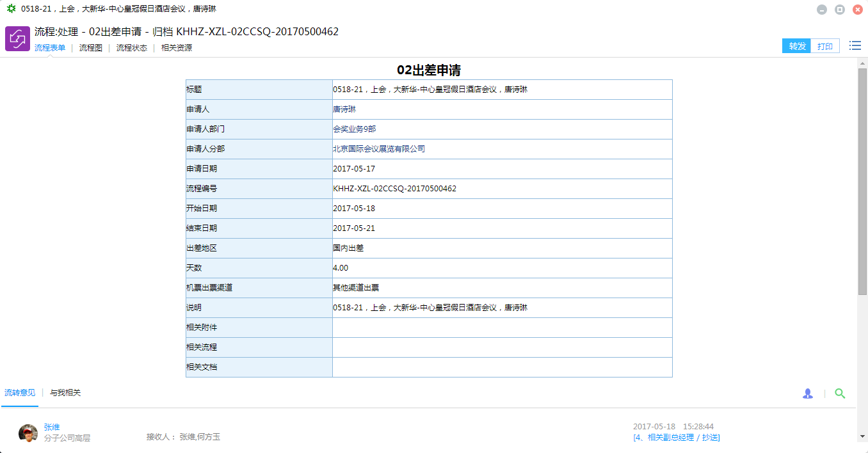The width and height of the screenshot is (868, 453).
Task: Maximize the window with the title bar button
Action: 840,10
